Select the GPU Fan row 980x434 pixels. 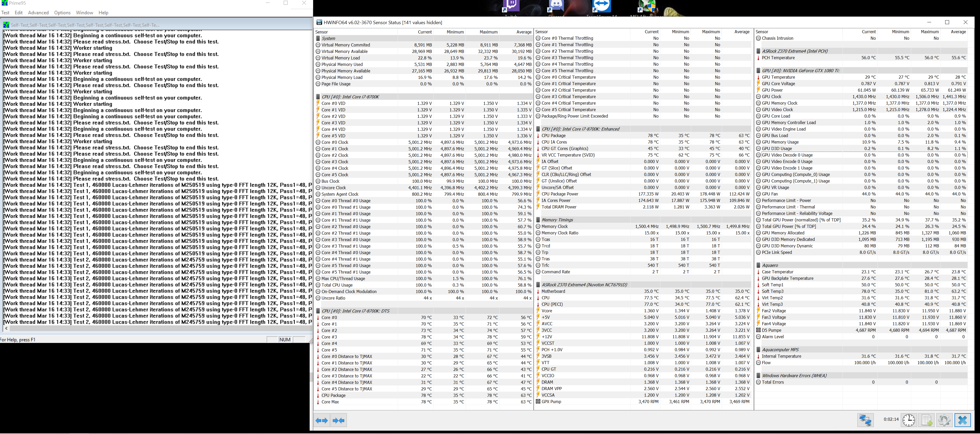861,194
